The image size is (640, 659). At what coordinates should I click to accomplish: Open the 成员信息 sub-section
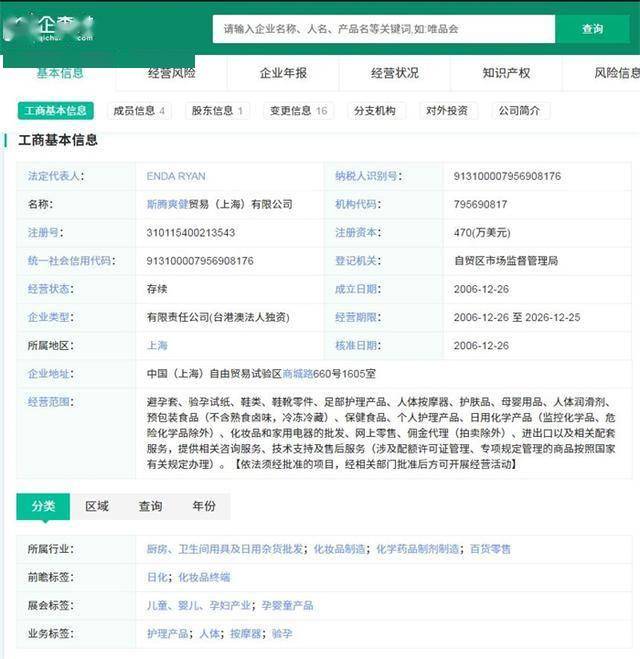pyautogui.click(x=139, y=111)
